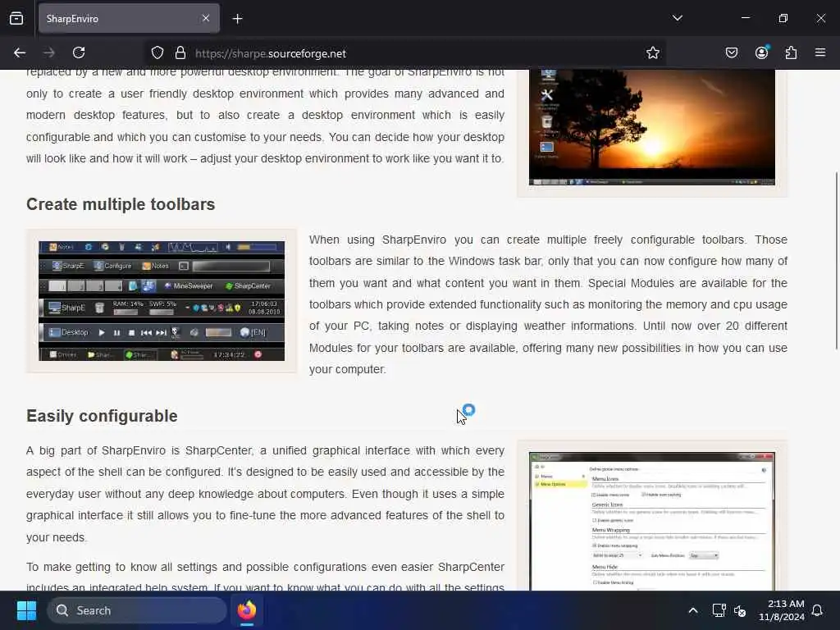Click the forward navigation arrow
The height and width of the screenshot is (630, 840).
point(49,53)
